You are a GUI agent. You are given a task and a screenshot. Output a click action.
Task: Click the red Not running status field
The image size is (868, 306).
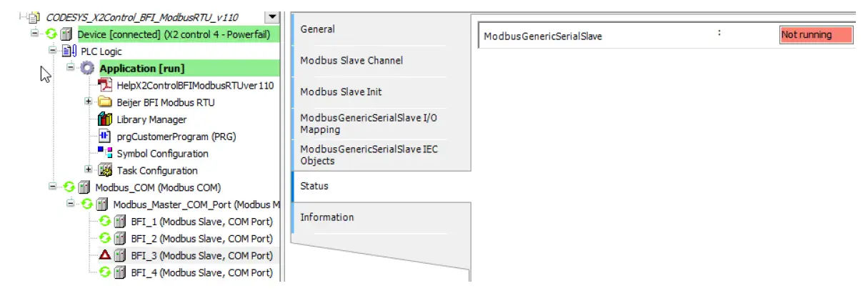tap(816, 35)
